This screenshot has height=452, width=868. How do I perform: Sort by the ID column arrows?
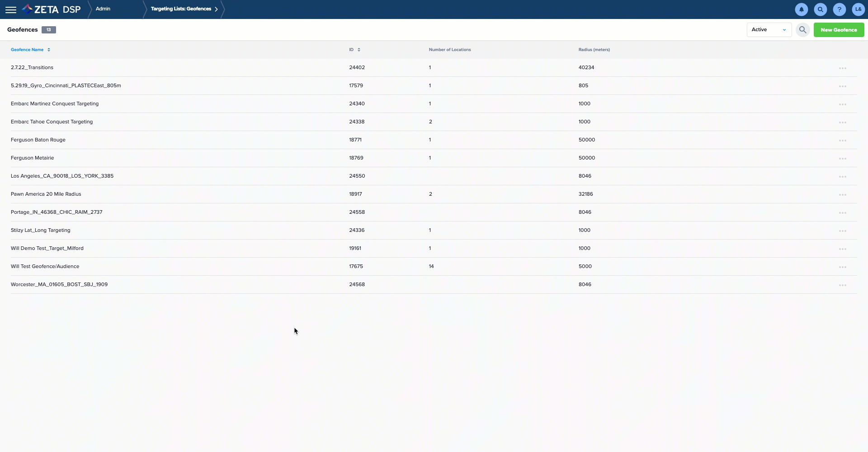[359, 50]
